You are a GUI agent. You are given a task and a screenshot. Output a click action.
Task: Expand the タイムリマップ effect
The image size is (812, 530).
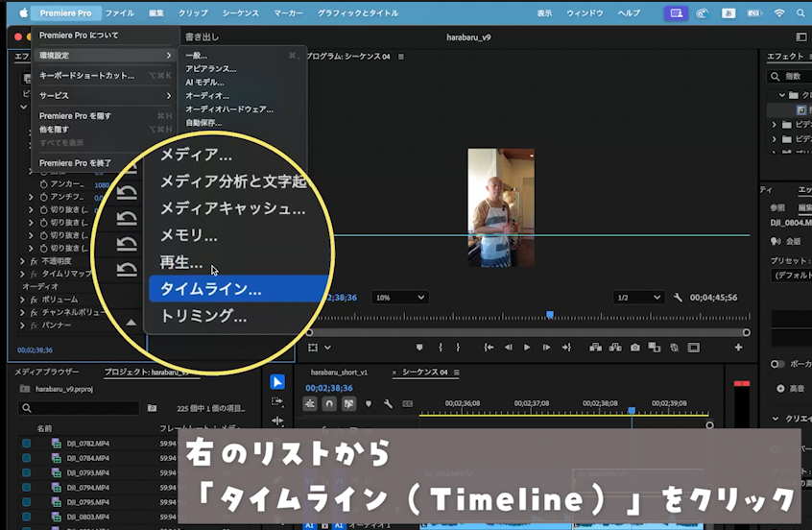[22, 274]
